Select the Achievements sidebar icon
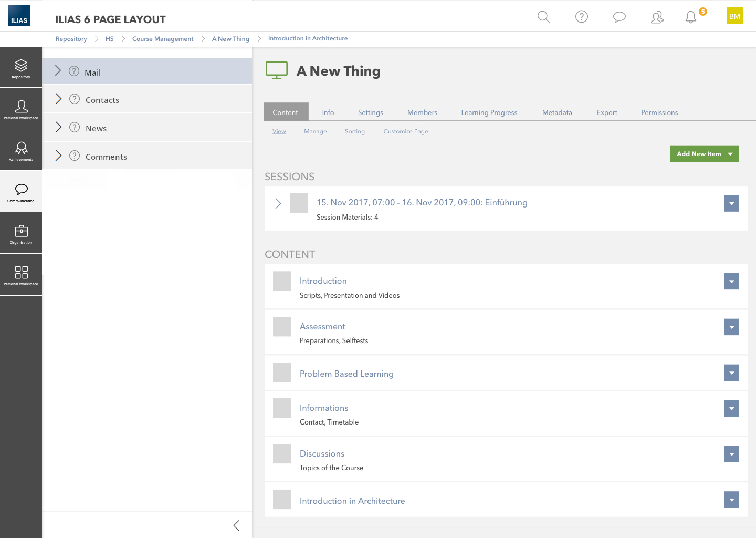 click(x=21, y=150)
